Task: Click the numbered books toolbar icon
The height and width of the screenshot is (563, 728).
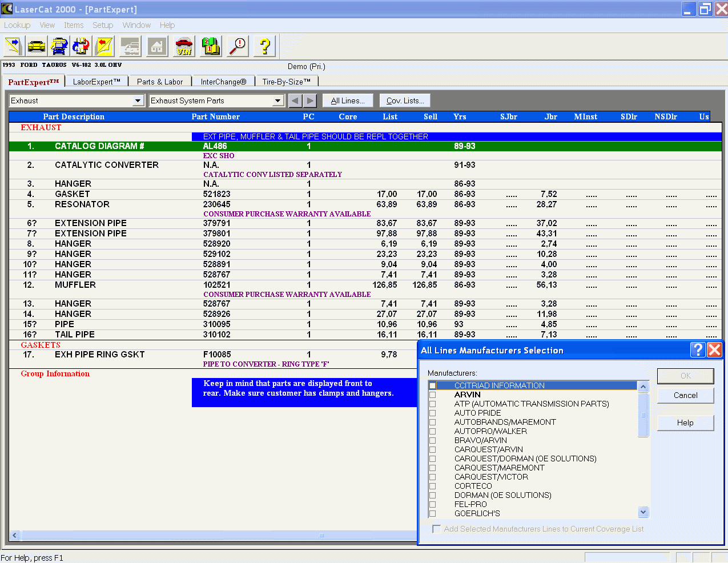Action: 211,46
